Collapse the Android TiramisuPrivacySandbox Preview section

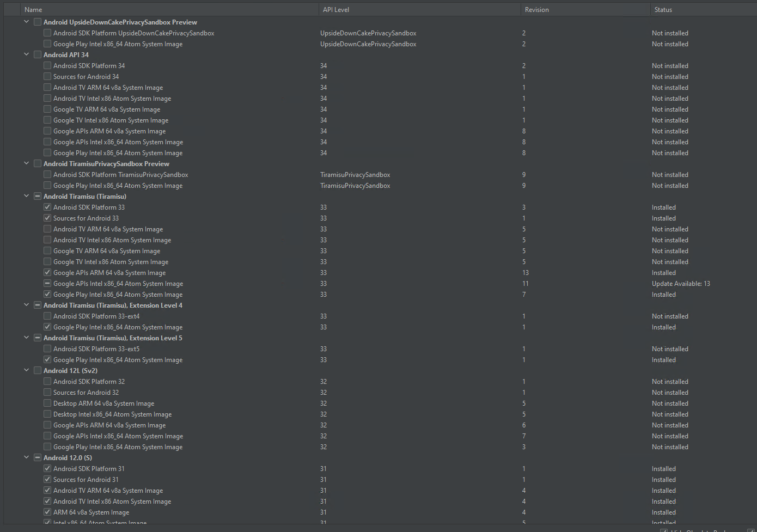[x=26, y=163]
